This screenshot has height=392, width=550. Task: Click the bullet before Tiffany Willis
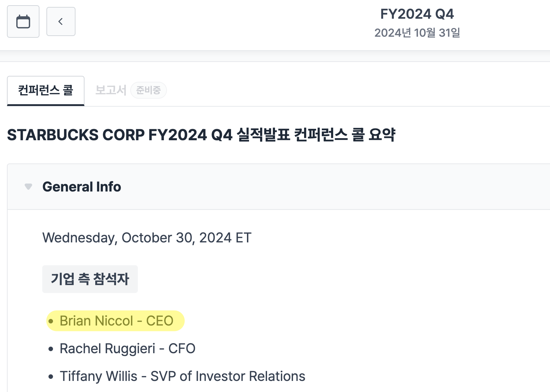[x=51, y=377]
